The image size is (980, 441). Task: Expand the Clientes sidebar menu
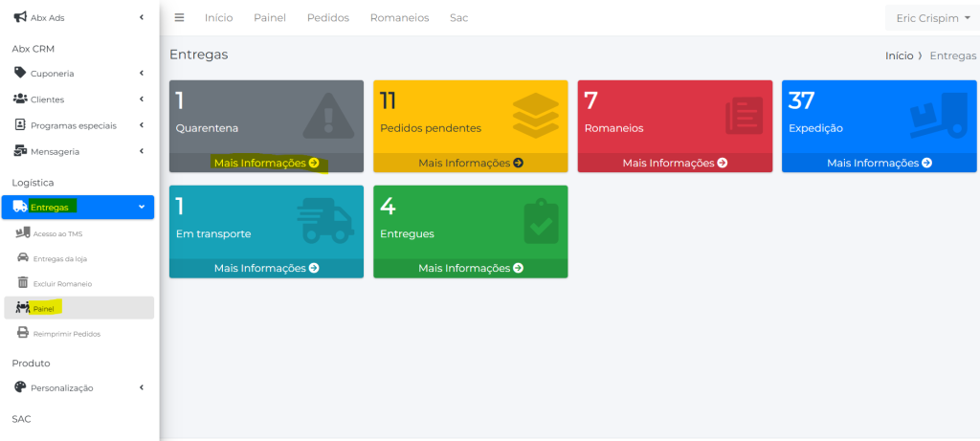click(141, 99)
